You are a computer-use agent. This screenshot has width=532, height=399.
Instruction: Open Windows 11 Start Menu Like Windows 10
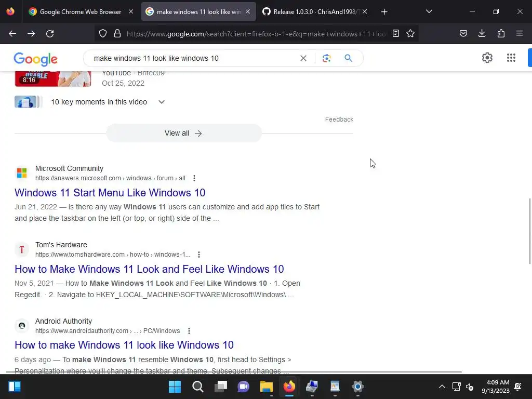point(110,193)
